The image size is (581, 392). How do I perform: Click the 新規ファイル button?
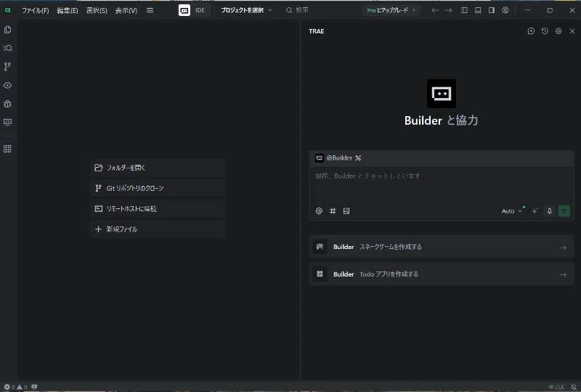tap(158, 229)
